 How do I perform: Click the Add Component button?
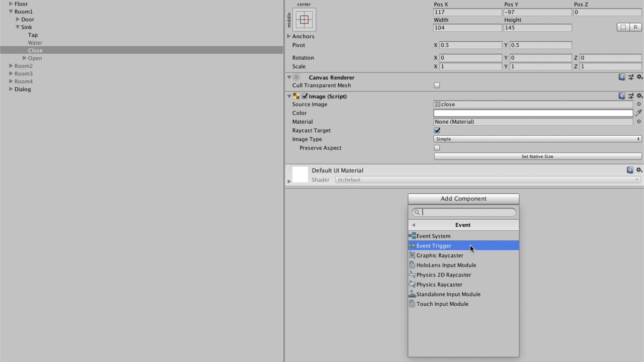coord(463,199)
